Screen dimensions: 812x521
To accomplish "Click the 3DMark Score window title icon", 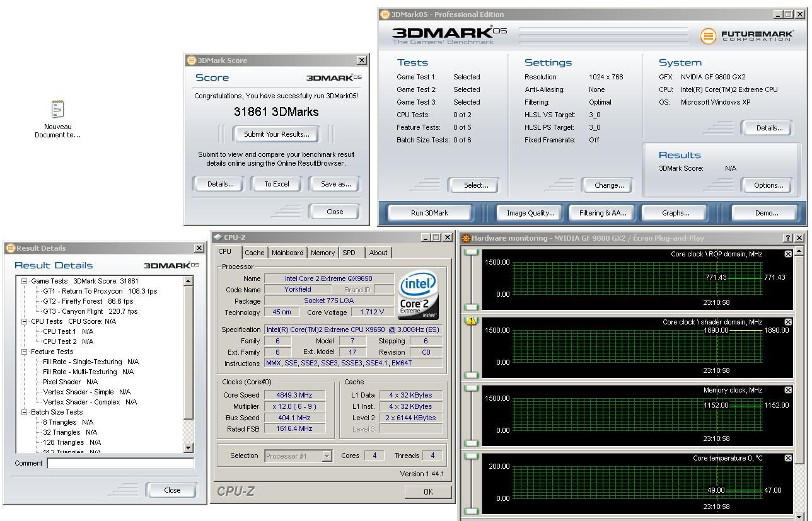I will (x=192, y=60).
